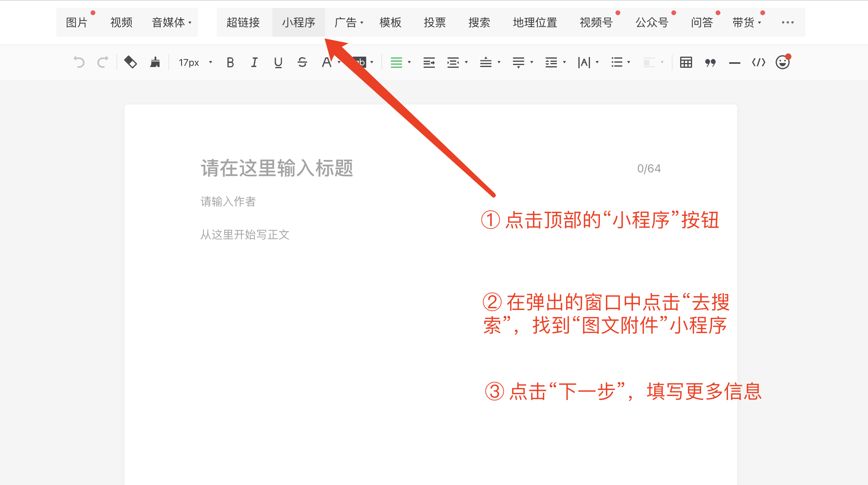Click the 超链接 option
868x485 pixels.
243,22
